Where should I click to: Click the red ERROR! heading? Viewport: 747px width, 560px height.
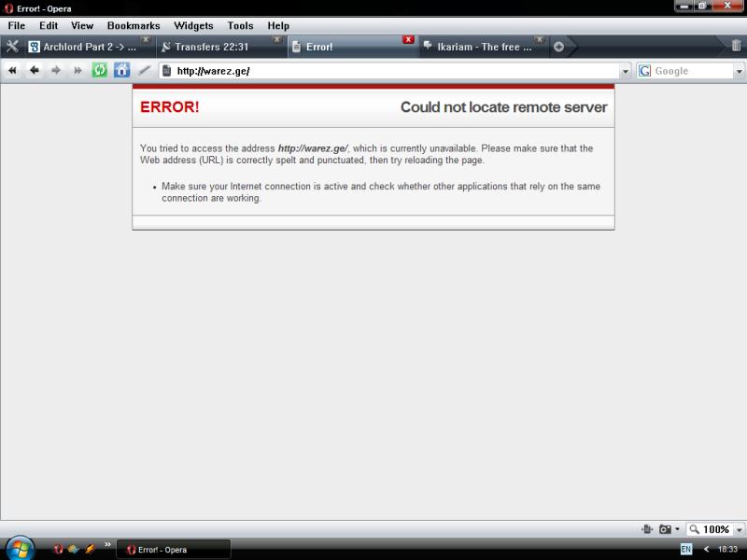[170, 107]
